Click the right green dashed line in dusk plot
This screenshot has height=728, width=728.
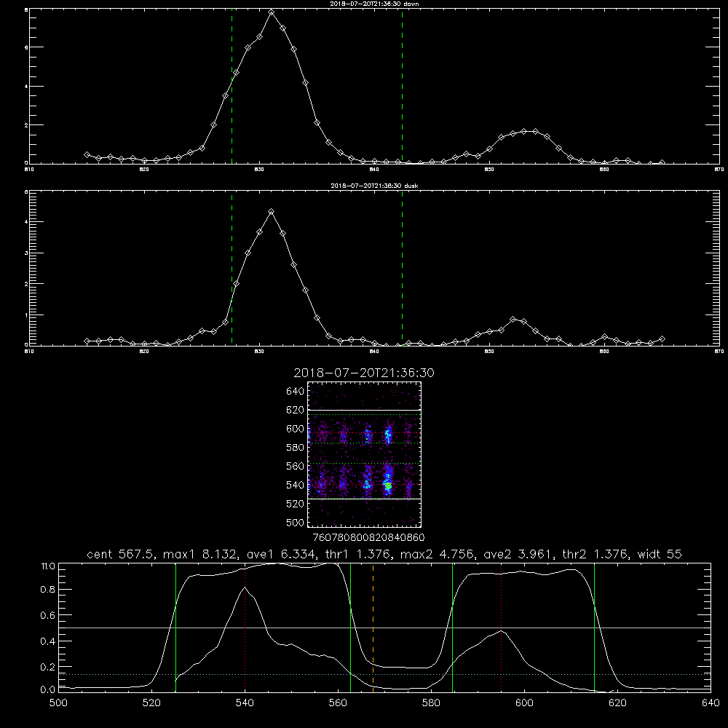402,269
